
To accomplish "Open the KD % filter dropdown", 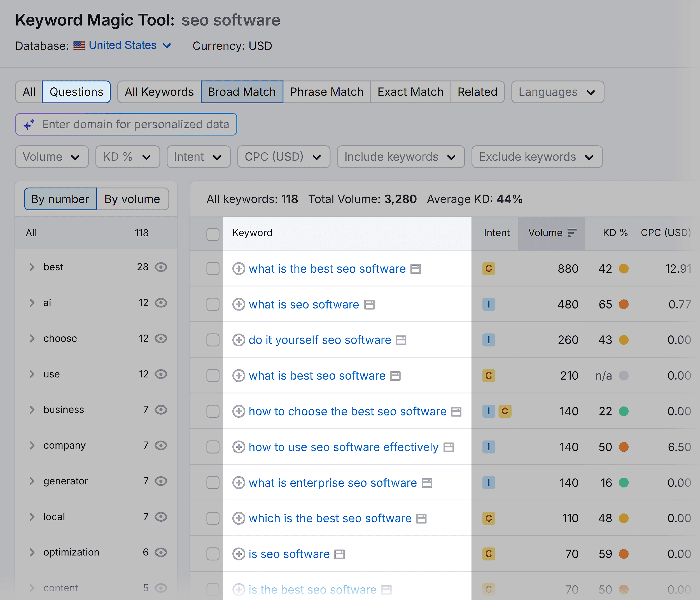I will (x=127, y=157).
